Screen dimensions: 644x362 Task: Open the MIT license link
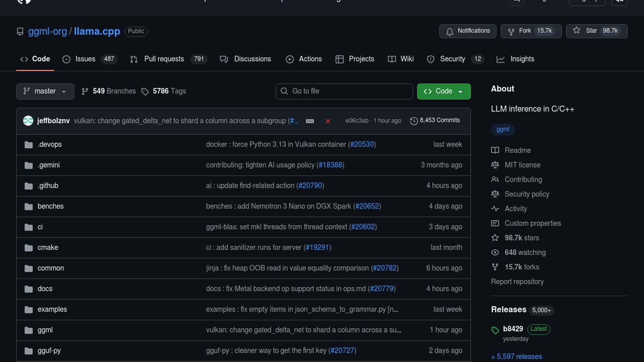point(522,165)
